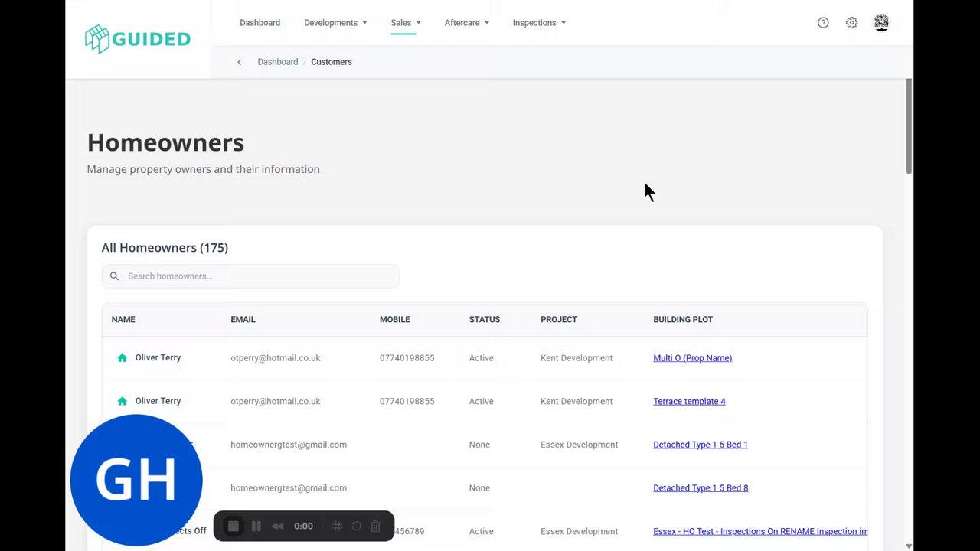Click Essex Development in Detached Bed 1 row
This screenshot has height=551, width=980.
579,445
